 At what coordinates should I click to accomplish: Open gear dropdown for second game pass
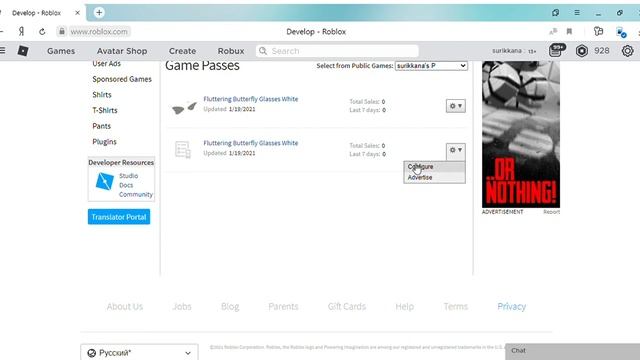tap(456, 150)
